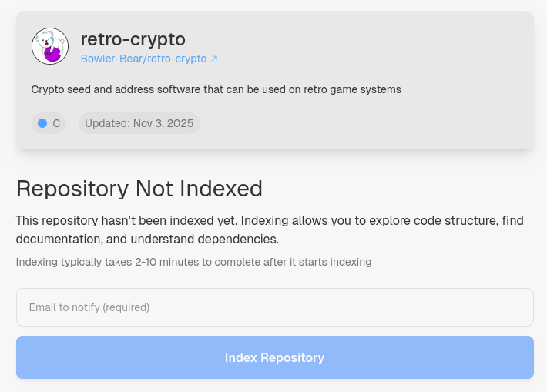Click the letter C beside blue dot

click(x=56, y=123)
